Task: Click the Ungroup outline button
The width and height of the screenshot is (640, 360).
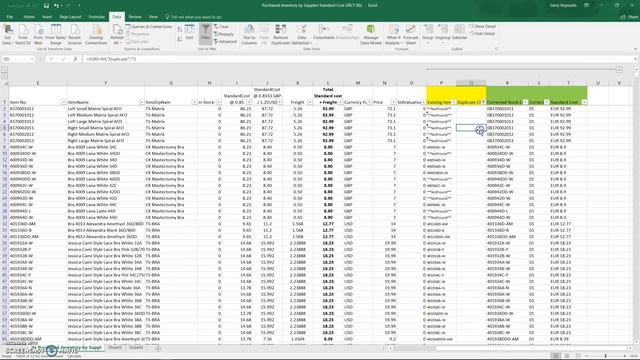Action: pyautogui.click(x=443, y=33)
